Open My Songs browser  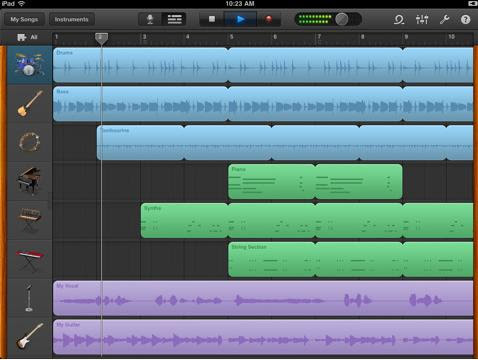(24, 19)
